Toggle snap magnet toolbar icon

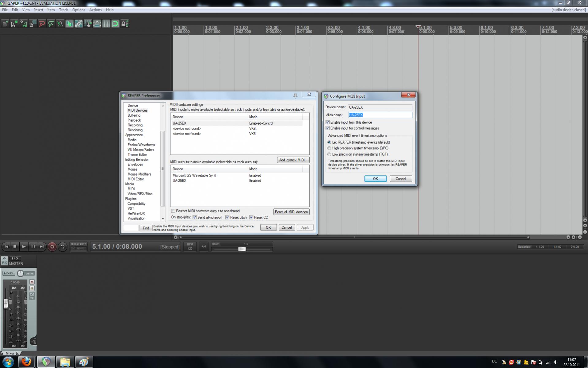coord(116,24)
